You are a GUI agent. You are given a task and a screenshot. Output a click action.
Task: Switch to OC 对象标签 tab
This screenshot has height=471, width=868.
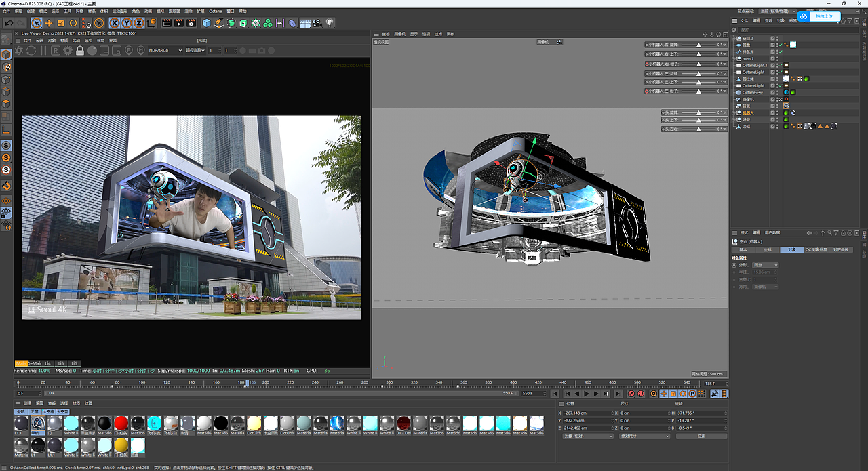[x=816, y=250]
